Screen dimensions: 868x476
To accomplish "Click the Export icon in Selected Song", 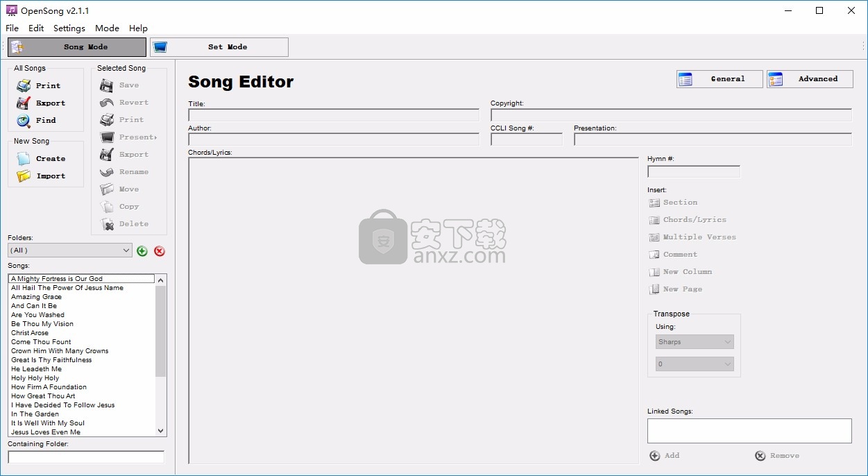I will click(x=107, y=155).
